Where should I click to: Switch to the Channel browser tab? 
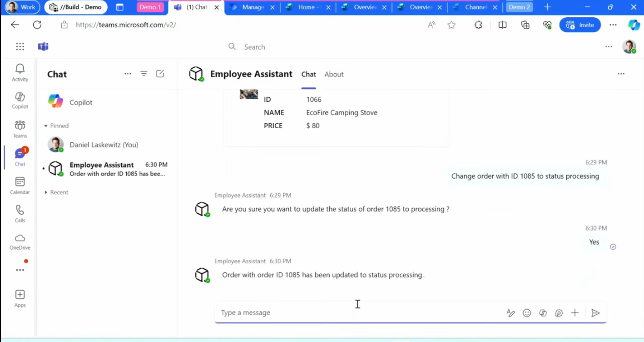pyautogui.click(x=475, y=7)
